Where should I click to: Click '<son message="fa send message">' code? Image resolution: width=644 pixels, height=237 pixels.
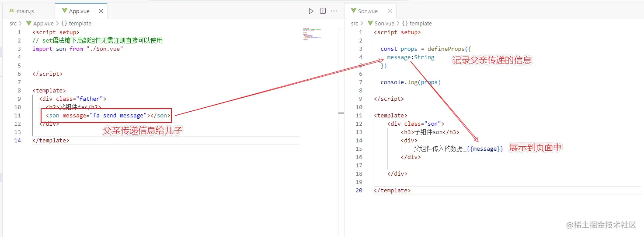108,115
